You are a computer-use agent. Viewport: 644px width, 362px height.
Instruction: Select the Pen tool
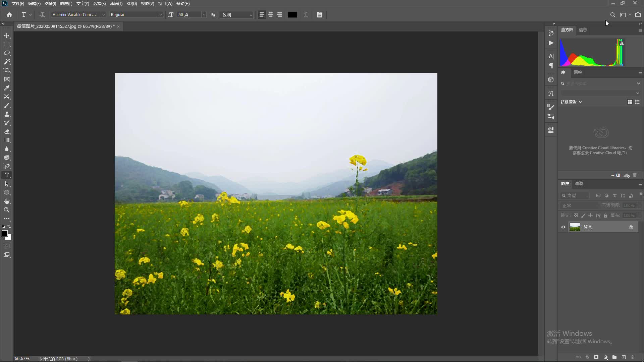pyautogui.click(x=7, y=166)
